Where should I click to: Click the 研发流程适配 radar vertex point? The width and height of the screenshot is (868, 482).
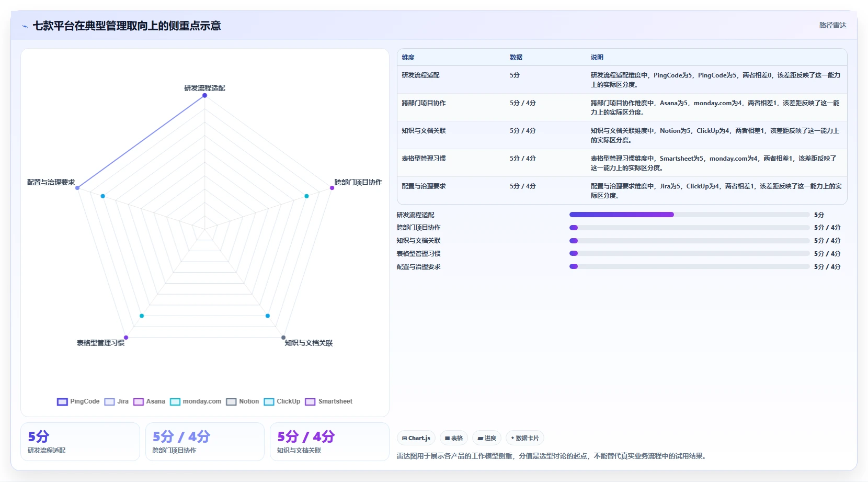tap(205, 95)
